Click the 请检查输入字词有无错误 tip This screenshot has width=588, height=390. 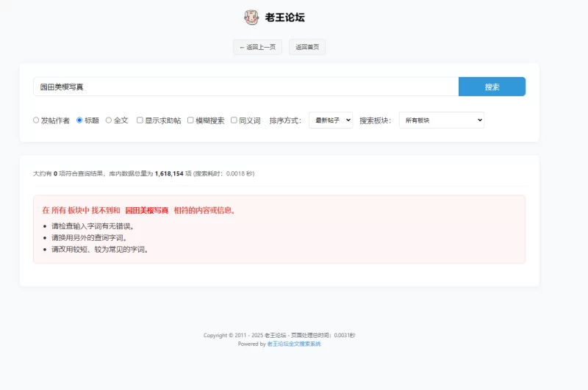93,226
